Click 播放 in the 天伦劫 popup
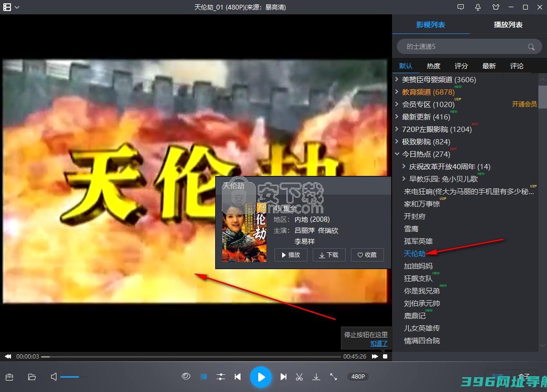 tap(291, 255)
